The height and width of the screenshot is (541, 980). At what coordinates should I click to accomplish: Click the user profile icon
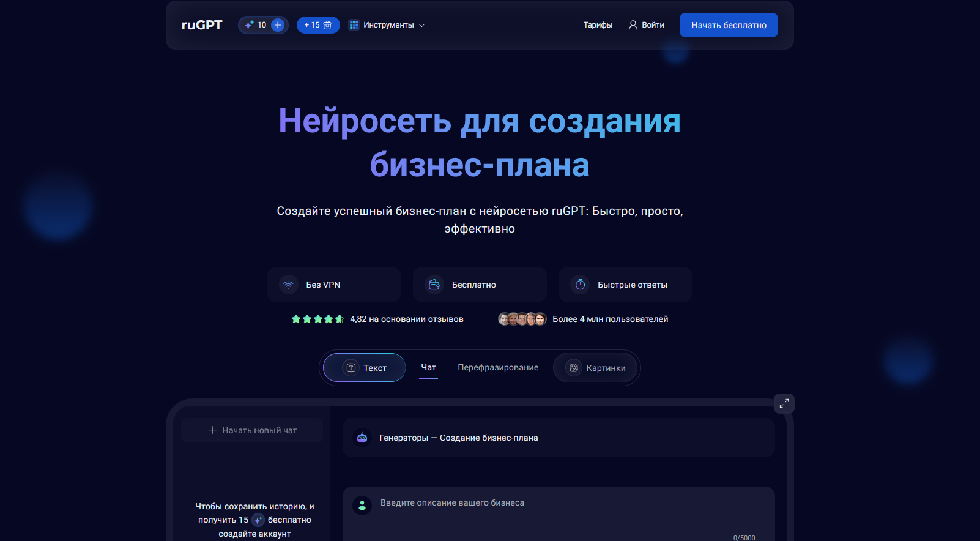click(633, 25)
